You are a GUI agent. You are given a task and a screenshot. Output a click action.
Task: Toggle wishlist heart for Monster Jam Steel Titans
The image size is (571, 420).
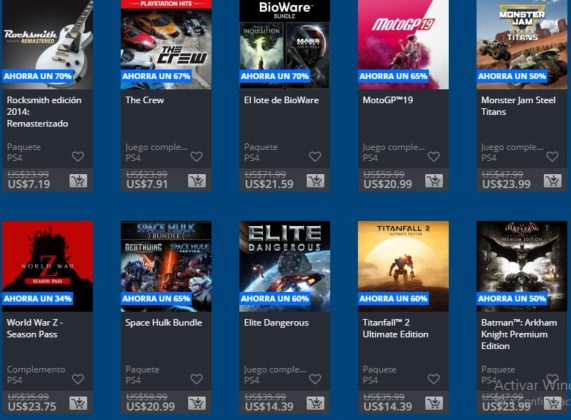pos(552,157)
